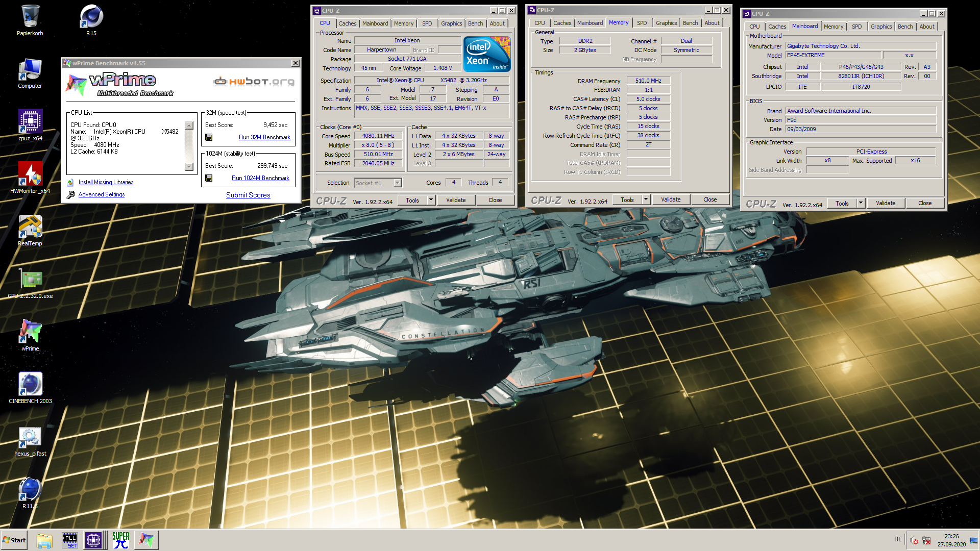
Task: Click the network tray icon
Action: [926, 540]
